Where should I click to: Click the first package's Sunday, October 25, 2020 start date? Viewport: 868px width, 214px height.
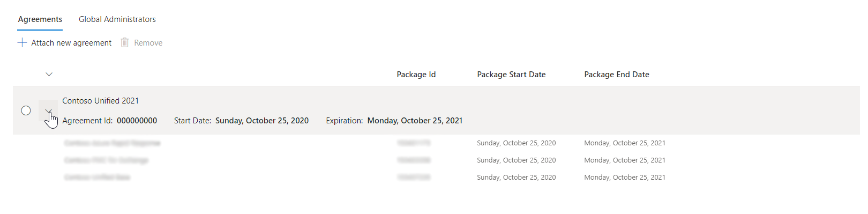pos(517,143)
